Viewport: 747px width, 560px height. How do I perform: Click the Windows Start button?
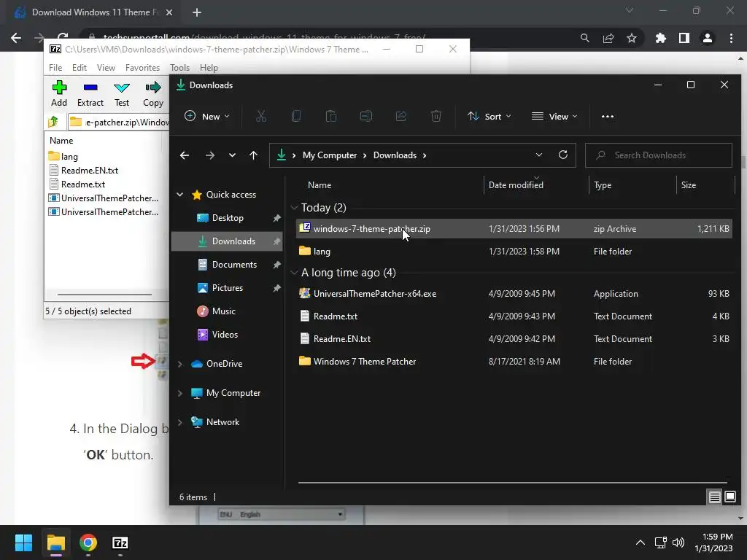tap(23, 542)
